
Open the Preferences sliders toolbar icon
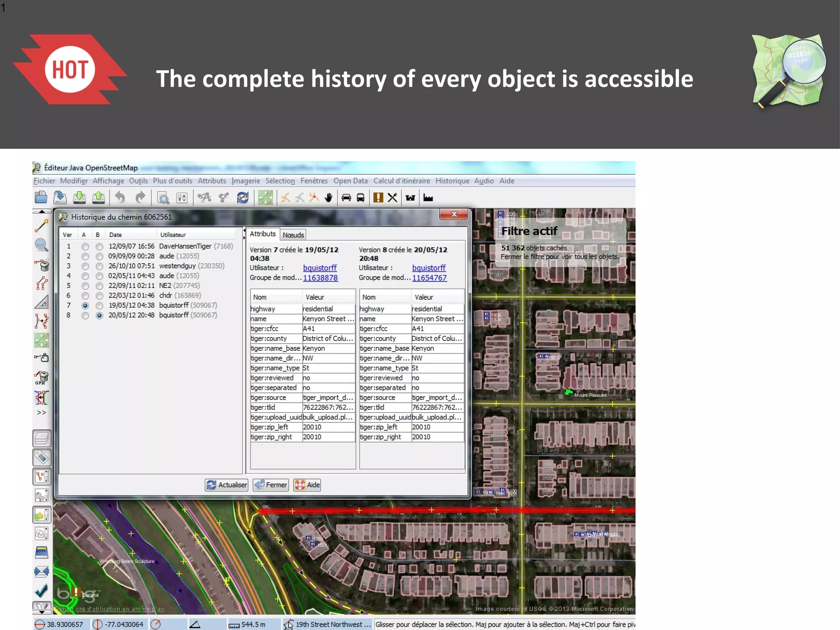point(182,198)
